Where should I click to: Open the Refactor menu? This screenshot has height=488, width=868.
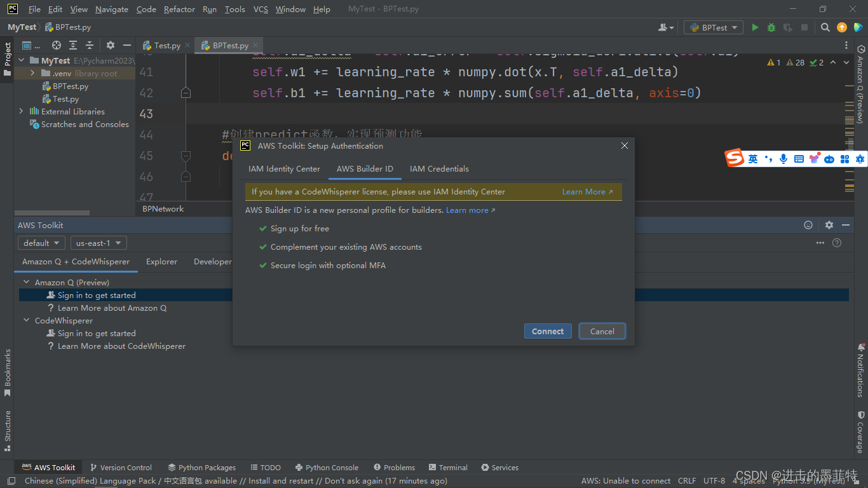tap(179, 9)
